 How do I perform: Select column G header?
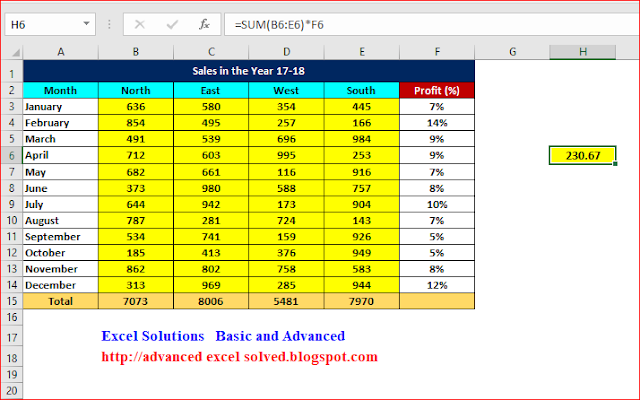pos(512,52)
